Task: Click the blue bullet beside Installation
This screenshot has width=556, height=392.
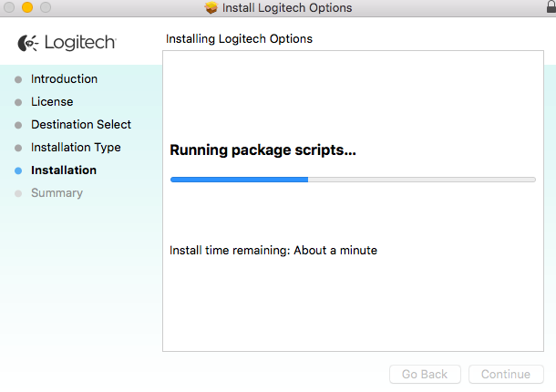Action: [x=18, y=170]
